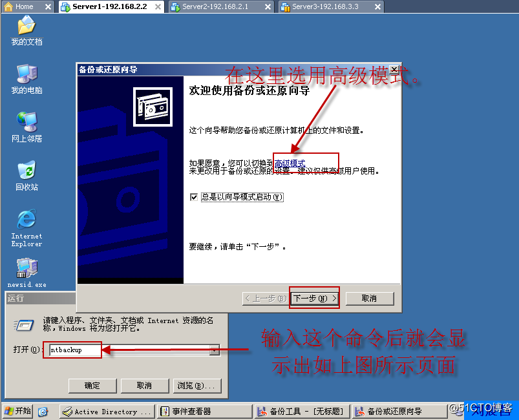Viewport: 519px width, 420px height.
Task: Click the ntbackup input field
Action: click(129, 350)
